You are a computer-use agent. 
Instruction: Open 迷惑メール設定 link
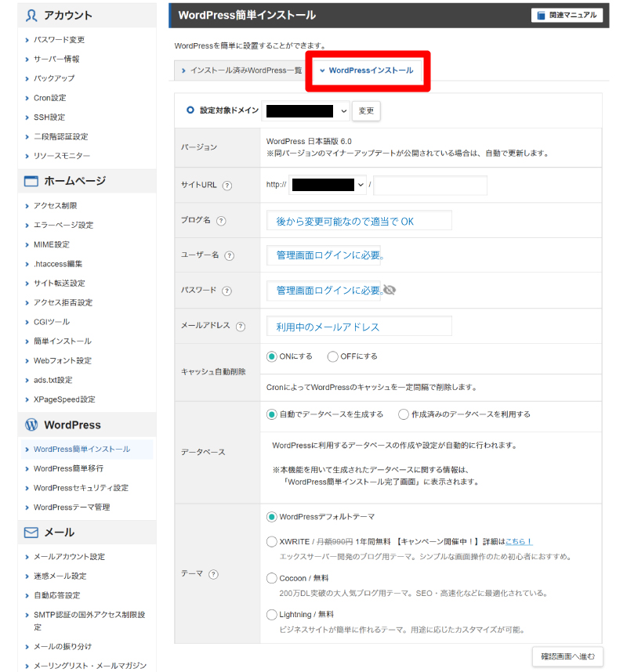[x=60, y=576]
